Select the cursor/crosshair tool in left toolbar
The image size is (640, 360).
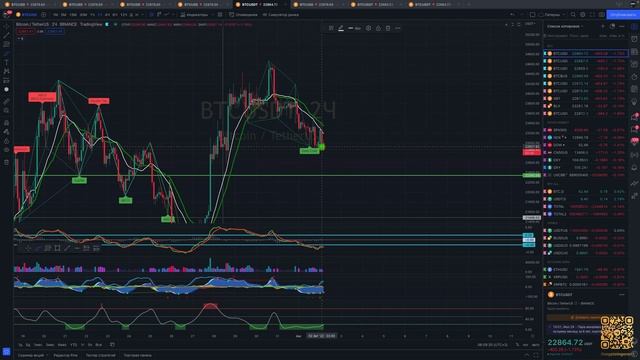click(7, 26)
